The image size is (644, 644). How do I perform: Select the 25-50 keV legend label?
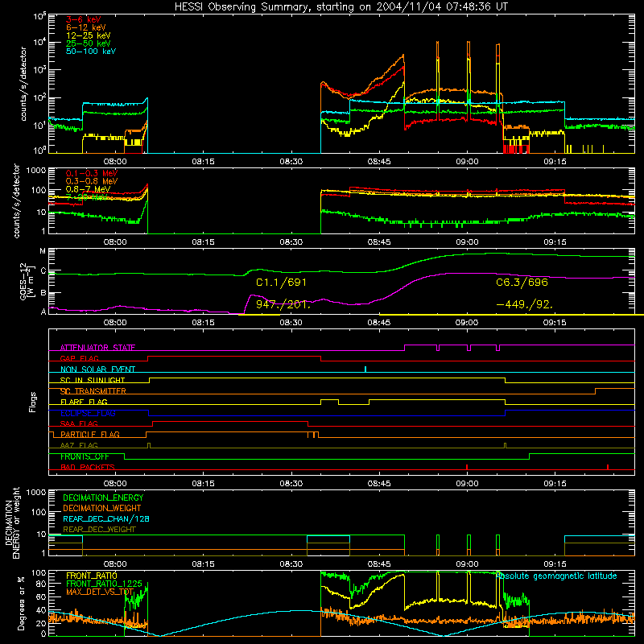89,43
